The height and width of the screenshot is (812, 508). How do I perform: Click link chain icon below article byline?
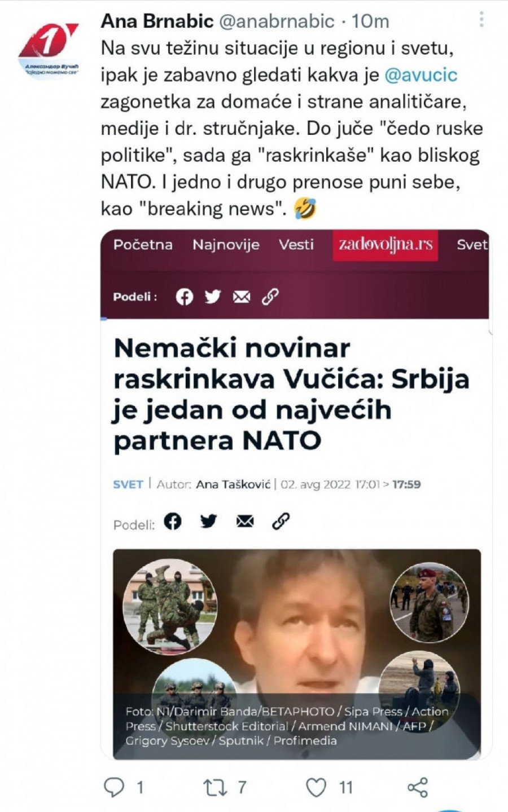pyautogui.click(x=281, y=522)
